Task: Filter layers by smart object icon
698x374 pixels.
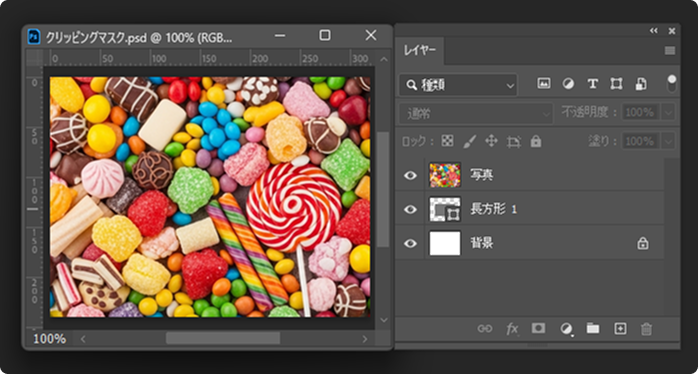Action: [x=640, y=83]
